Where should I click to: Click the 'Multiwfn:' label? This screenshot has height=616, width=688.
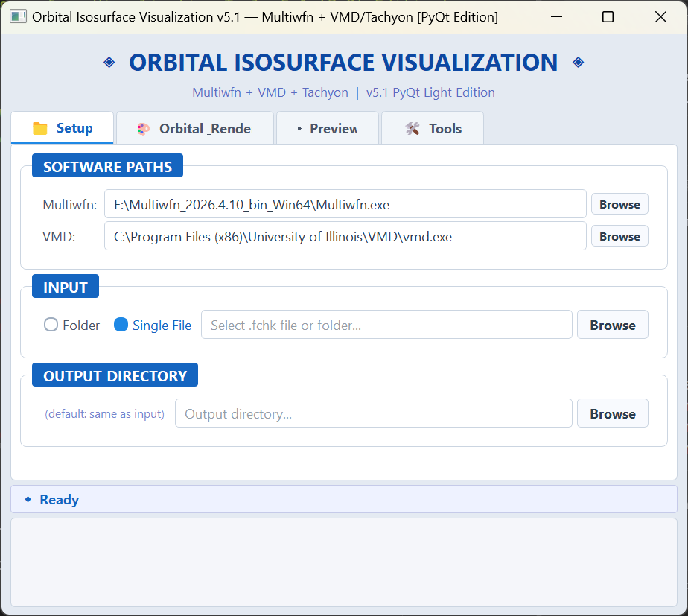(x=70, y=205)
